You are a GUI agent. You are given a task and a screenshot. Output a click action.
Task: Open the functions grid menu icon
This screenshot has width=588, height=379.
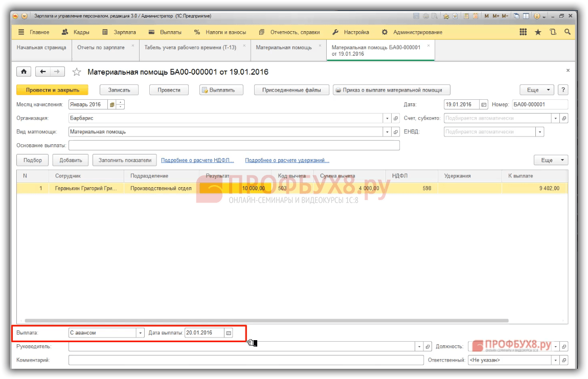[523, 32]
